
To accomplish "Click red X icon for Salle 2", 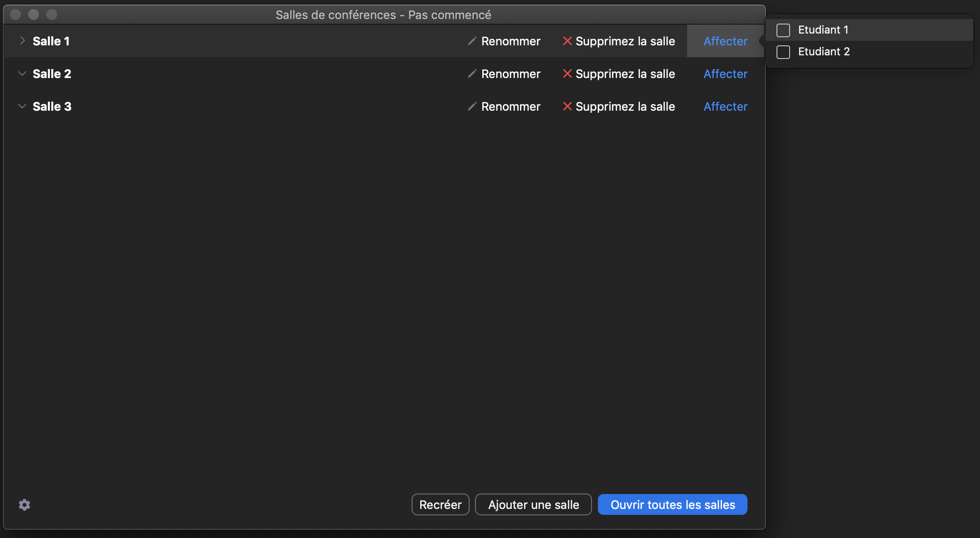I will (x=567, y=73).
